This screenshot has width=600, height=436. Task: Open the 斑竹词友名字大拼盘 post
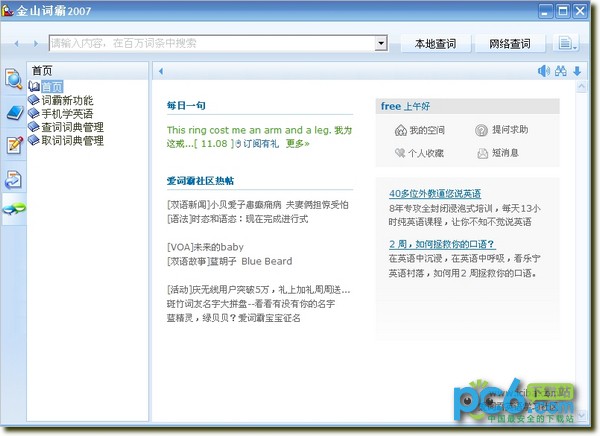click(251, 304)
